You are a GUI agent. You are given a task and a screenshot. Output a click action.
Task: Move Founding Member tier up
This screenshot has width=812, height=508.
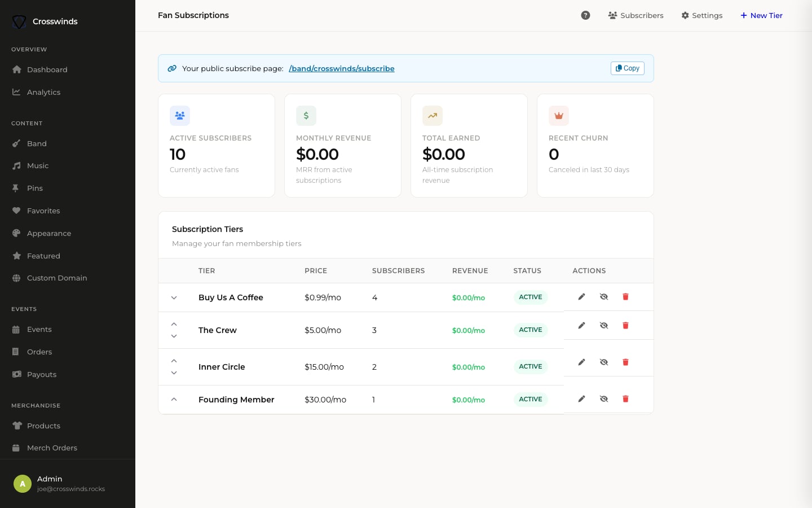coord(174,400)
